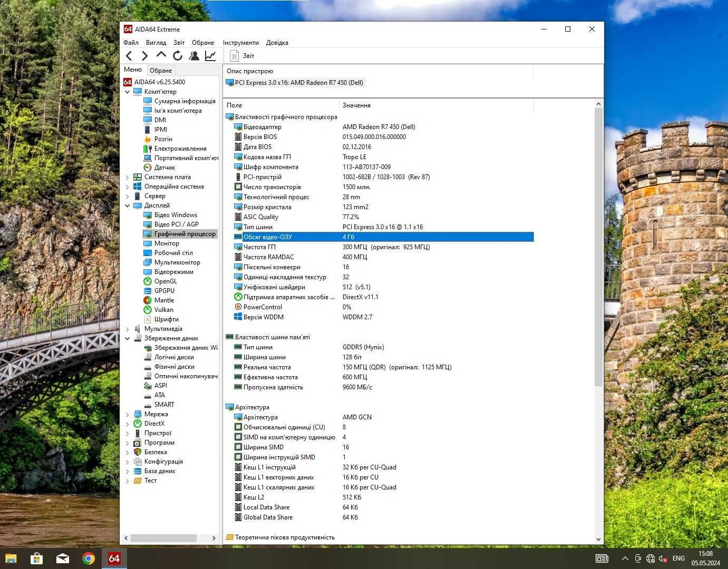Select the Монітор tree item
This screenshot has height=569, width=728.
click(x=167, y=243)
